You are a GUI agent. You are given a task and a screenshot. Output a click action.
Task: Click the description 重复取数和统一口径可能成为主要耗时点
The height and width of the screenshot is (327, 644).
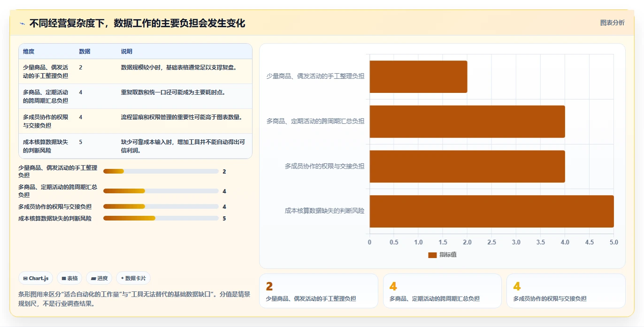pos(173,92)
